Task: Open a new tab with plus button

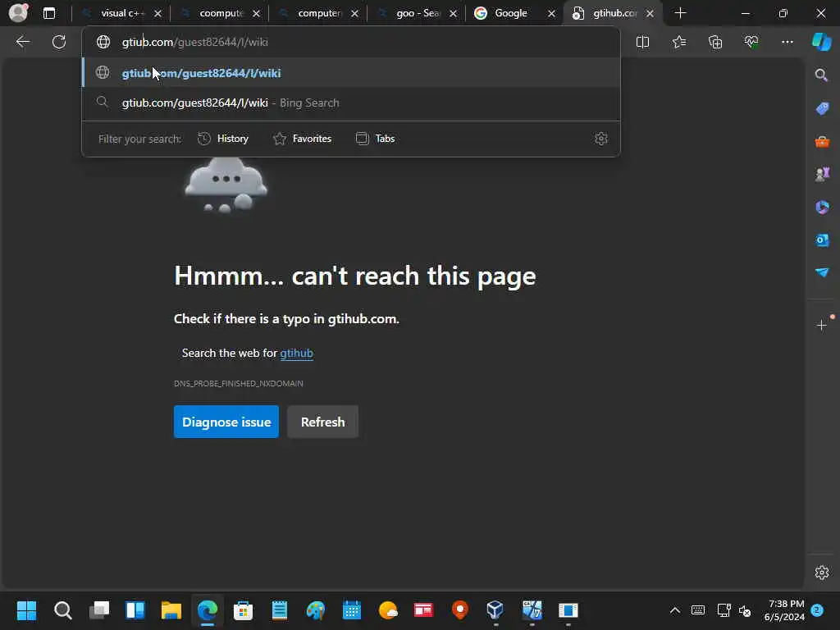Action: (x=680, y=13)
